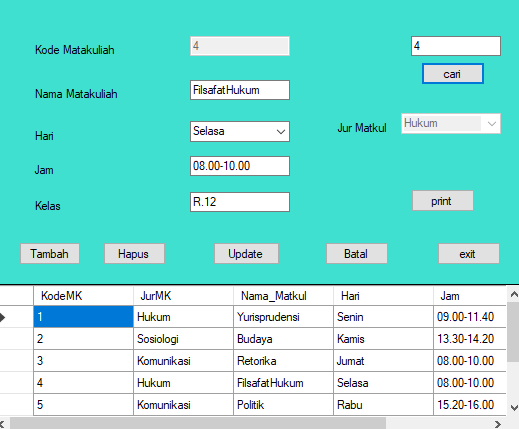
Task: Select the KodeMK cell 5
Action: (x=83, y=405)
